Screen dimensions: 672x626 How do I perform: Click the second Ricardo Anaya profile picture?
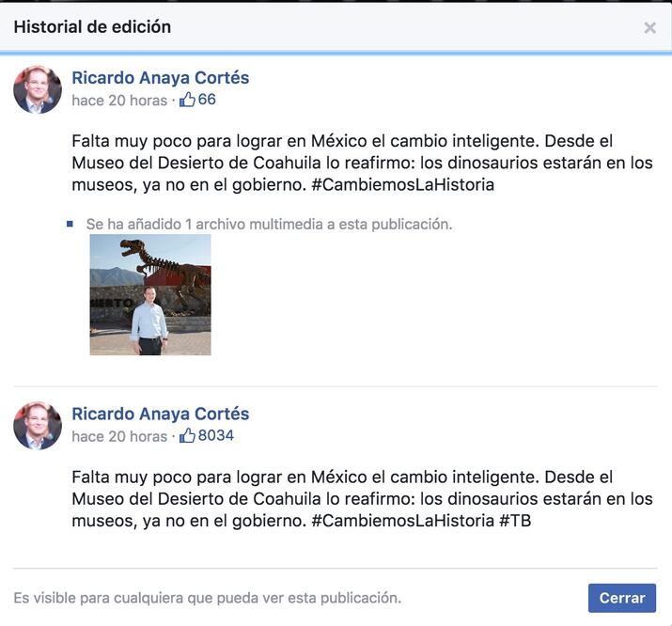(x=38, y=426)
